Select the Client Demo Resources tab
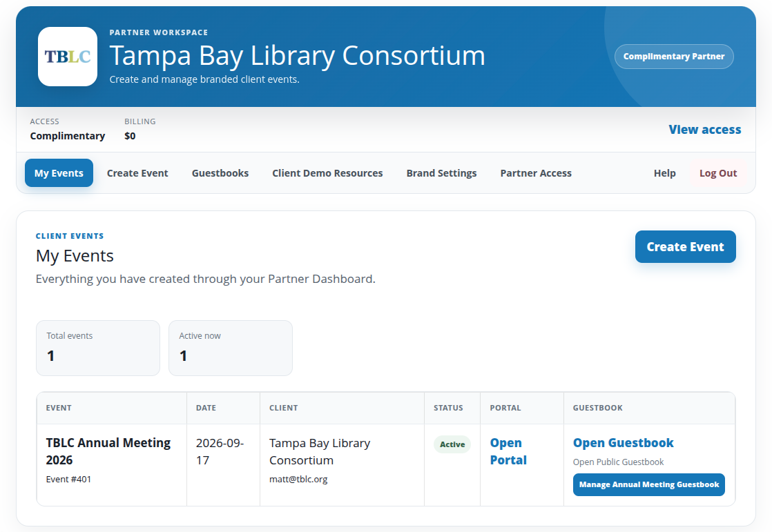Viewport: 772px width, 532px height. tap(327, 173)
